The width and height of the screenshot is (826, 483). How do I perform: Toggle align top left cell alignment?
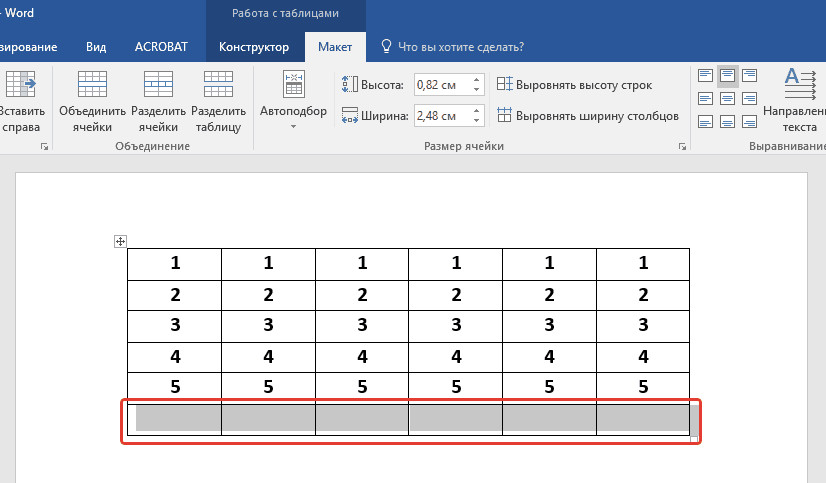click(705, 76)
